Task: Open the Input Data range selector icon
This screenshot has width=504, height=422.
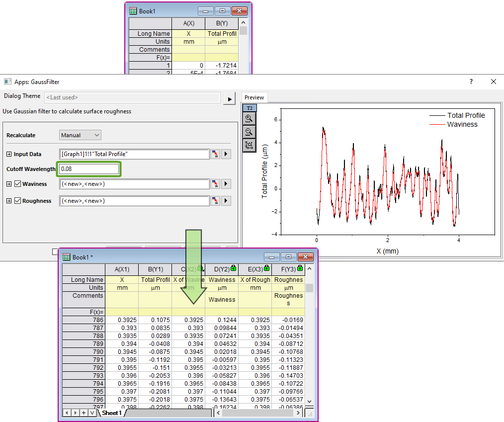Action: pyautogui.click(x=215, y=154)
